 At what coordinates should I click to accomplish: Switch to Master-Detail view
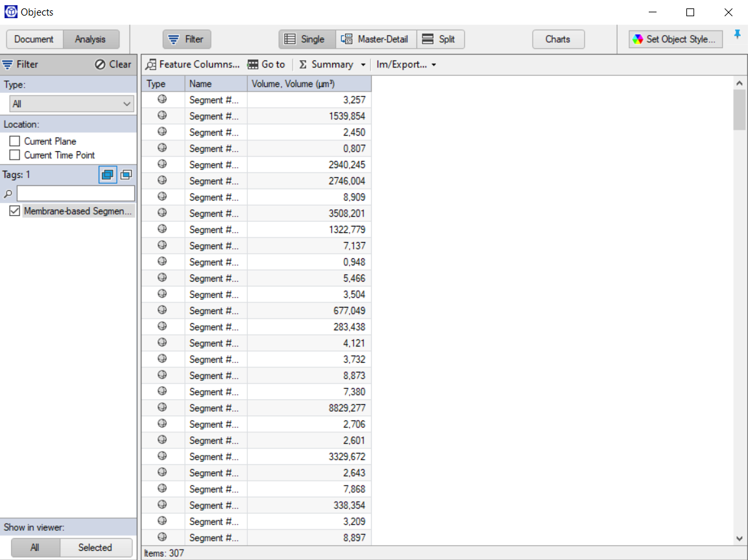point(376,39)
